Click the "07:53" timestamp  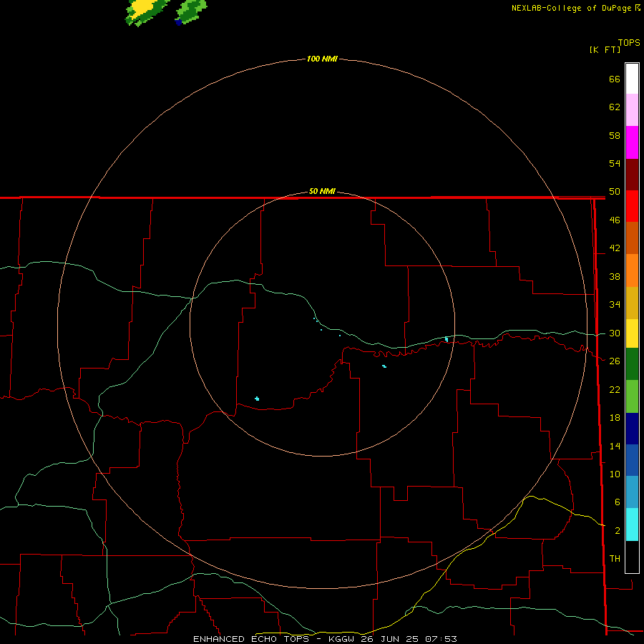click(441, 639)
